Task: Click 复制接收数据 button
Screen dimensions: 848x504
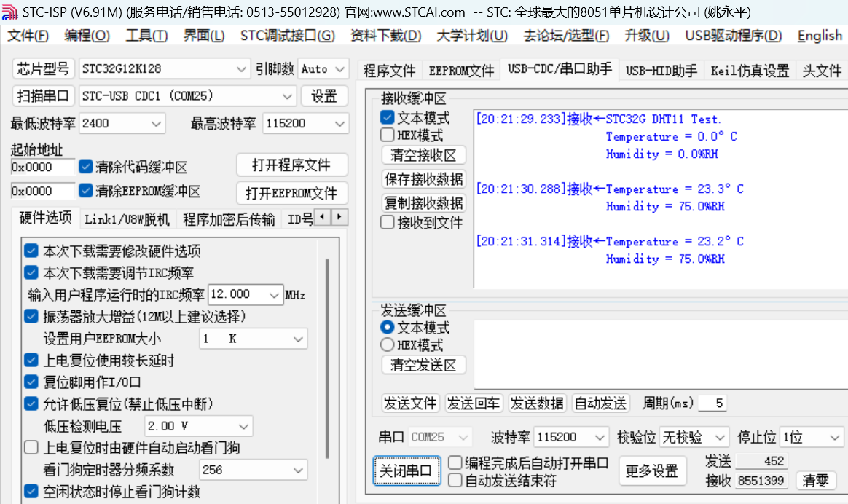Action: point(423,202)
